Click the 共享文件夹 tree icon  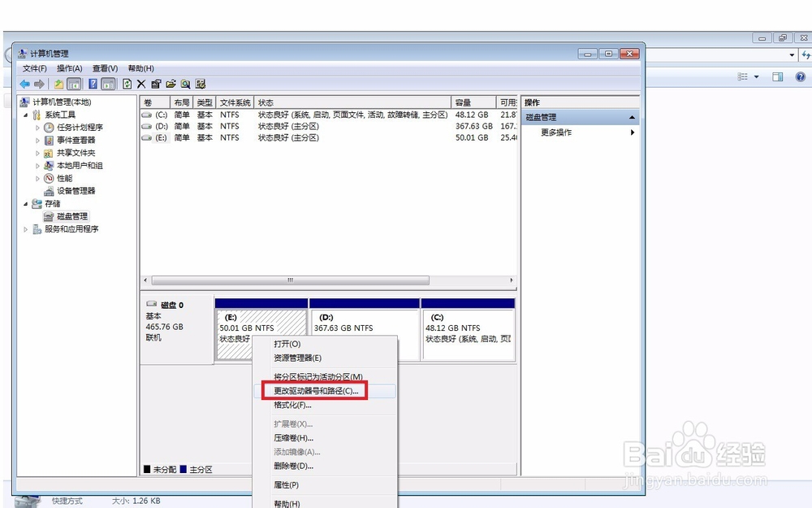50,153
